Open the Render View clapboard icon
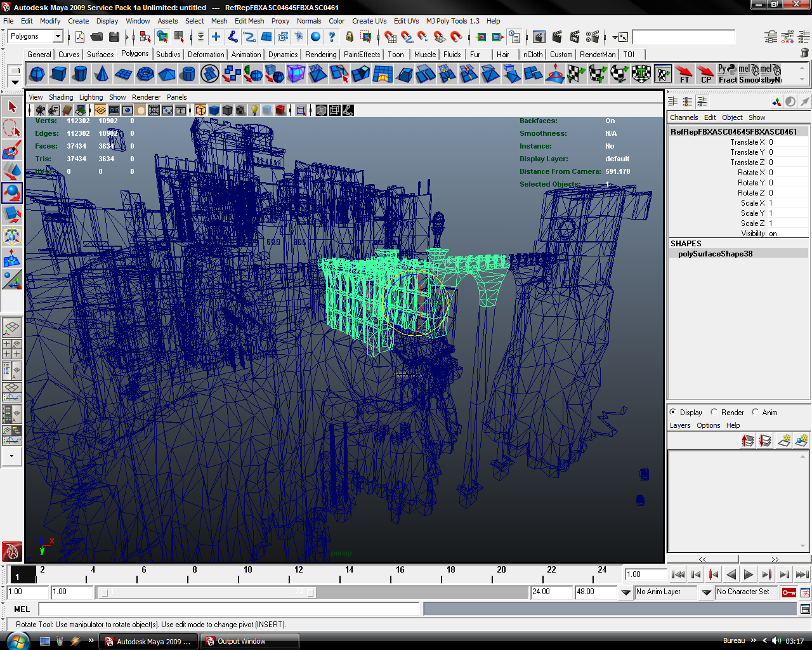Image resolution: width=812 pixels, height=650 pixels. tap(539, 37)
